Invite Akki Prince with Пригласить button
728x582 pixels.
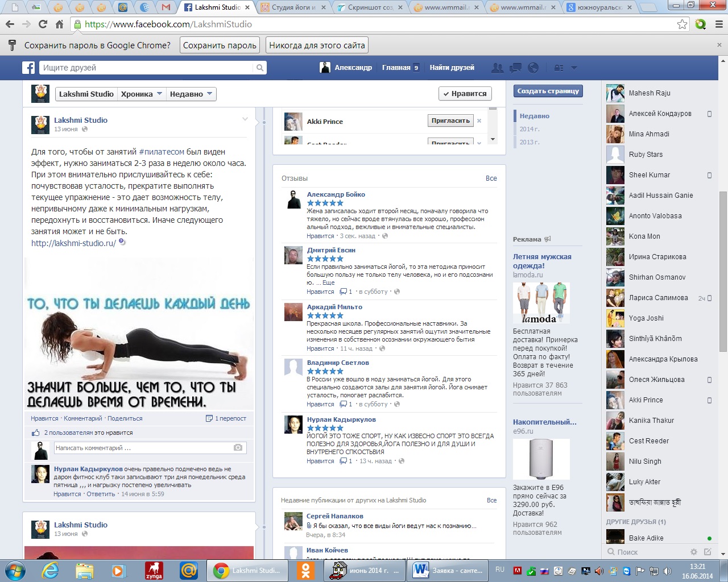click(450, 120)
